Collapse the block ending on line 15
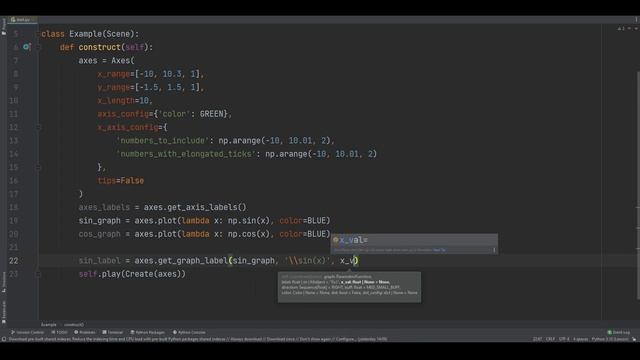 pos(38,167)
